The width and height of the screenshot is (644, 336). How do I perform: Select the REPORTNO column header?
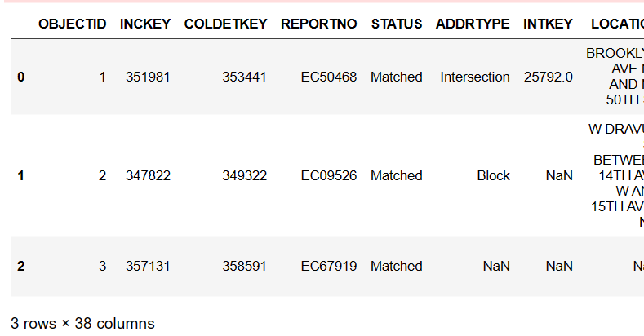(318, 24)
